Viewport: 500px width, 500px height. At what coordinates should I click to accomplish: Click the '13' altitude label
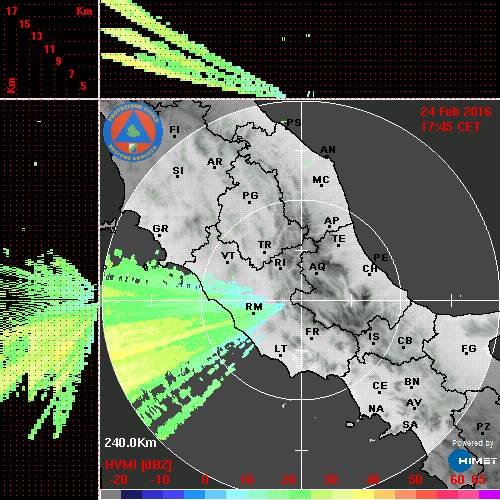(37, 36)
